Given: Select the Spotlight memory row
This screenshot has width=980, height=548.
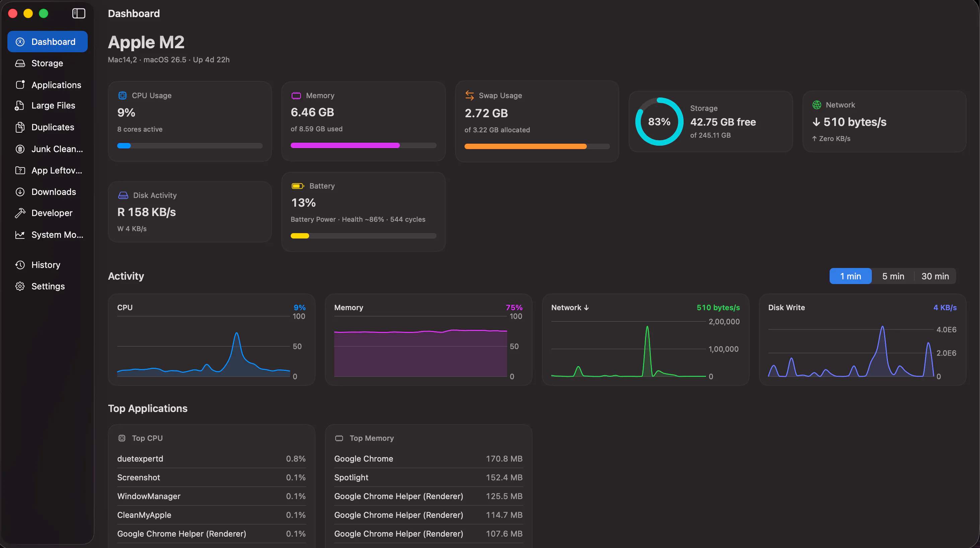Looking at the screenshot, I should click(x=428, y=477).
